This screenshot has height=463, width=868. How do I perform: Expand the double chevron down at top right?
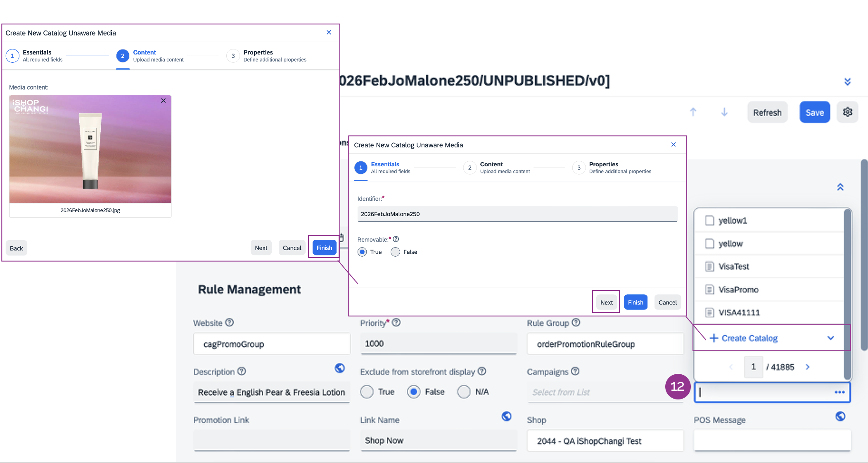847,82
